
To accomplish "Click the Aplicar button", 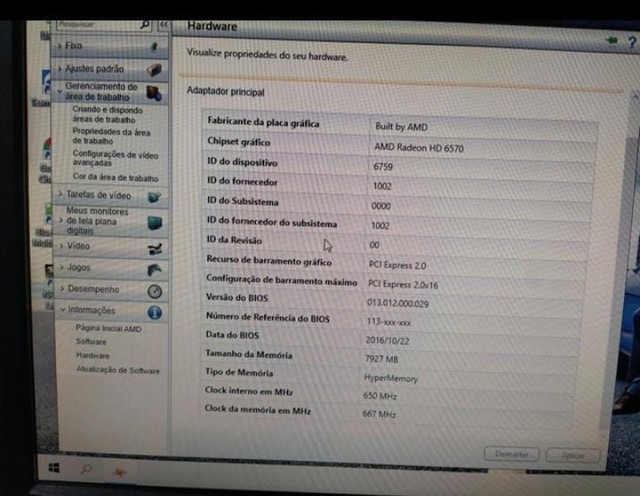I will tap(573, 455).
